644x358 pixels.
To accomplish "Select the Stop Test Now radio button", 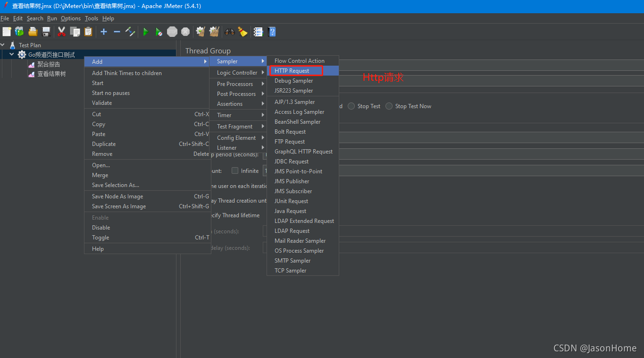I will click(x=389, y=106).
